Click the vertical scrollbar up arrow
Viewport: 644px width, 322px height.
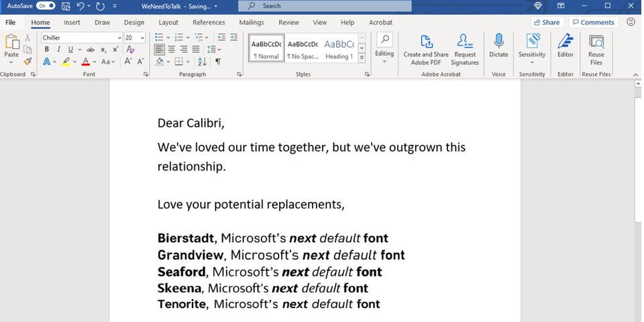638,83
